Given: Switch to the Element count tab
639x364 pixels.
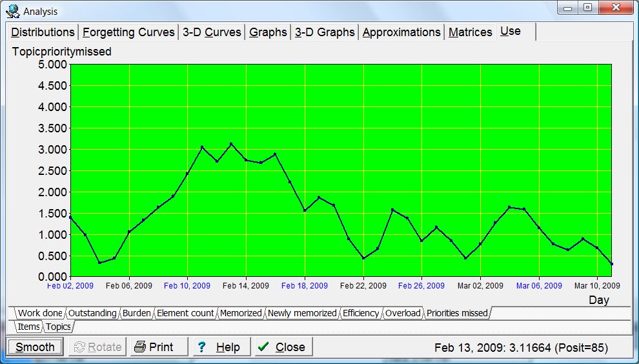Looking at the screenshot, I should pyautogui.click(x=185, y=313).
